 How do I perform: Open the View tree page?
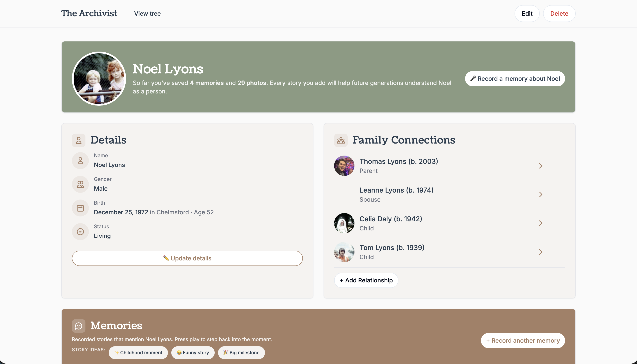coord(147,14)
